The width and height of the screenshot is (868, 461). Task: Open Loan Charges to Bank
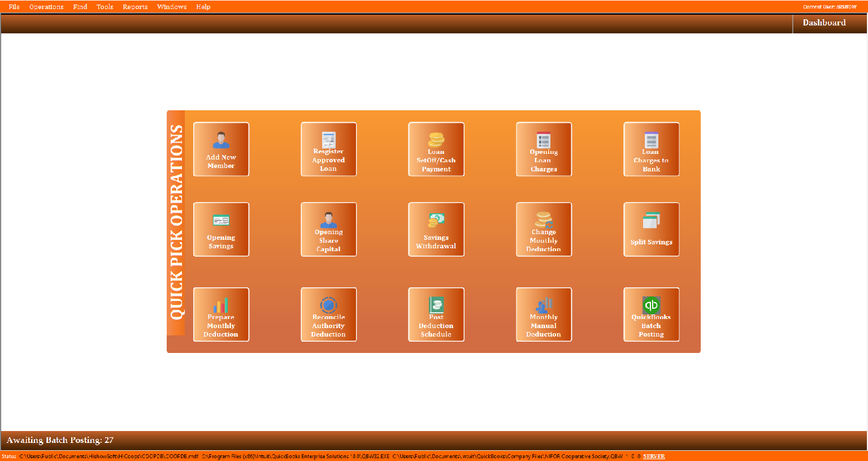(651, 149)
